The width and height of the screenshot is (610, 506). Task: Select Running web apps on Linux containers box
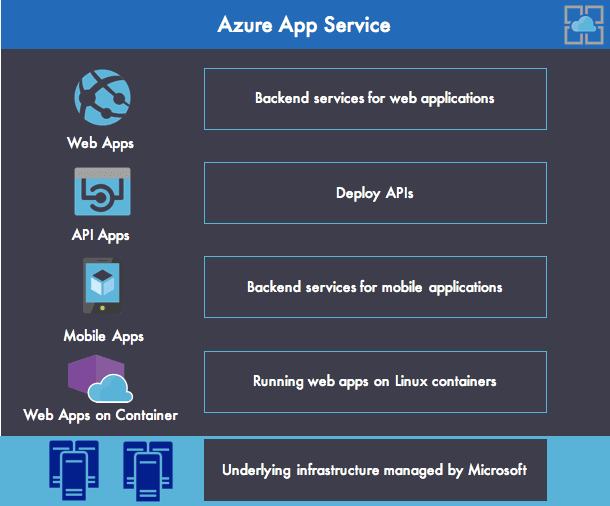(x=375, y=381)
